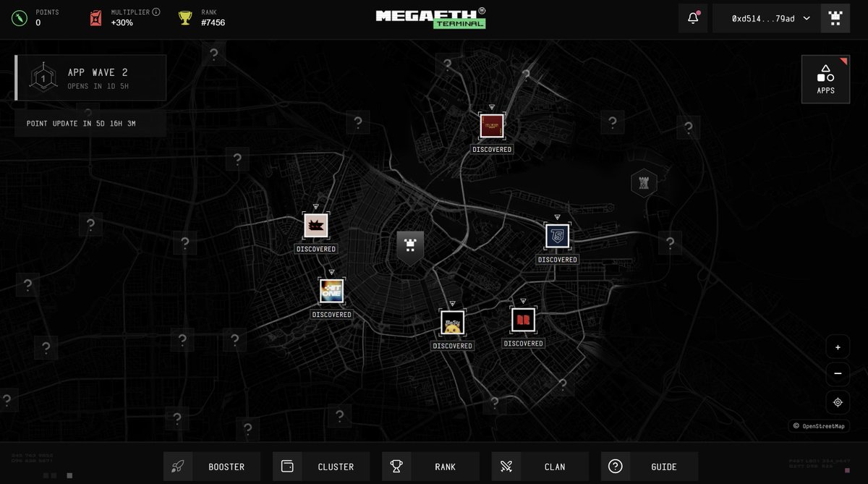Open the App Wave 2 card
This screenshot has width=868, height=484.
pos(90,78)
